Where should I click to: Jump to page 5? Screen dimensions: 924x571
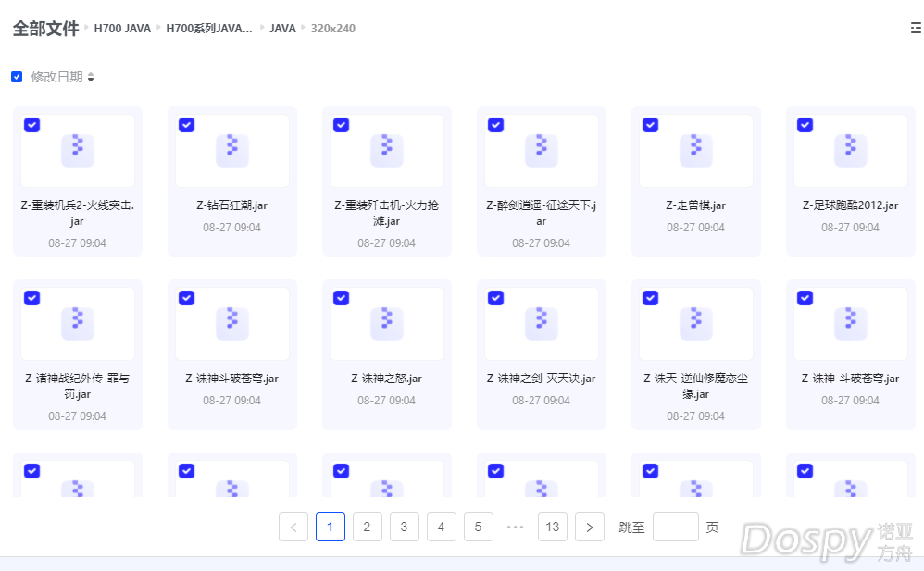pos(479,527)
